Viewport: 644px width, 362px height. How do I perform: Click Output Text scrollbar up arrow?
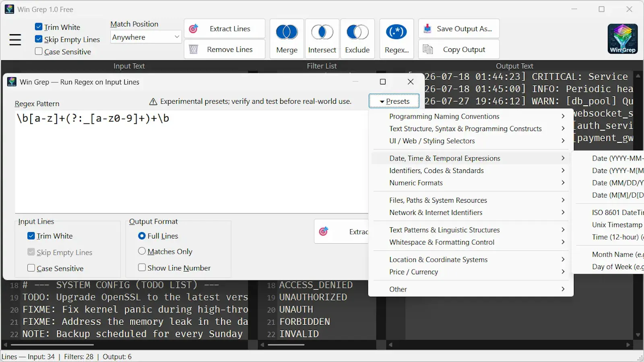(x=638, y=76)
